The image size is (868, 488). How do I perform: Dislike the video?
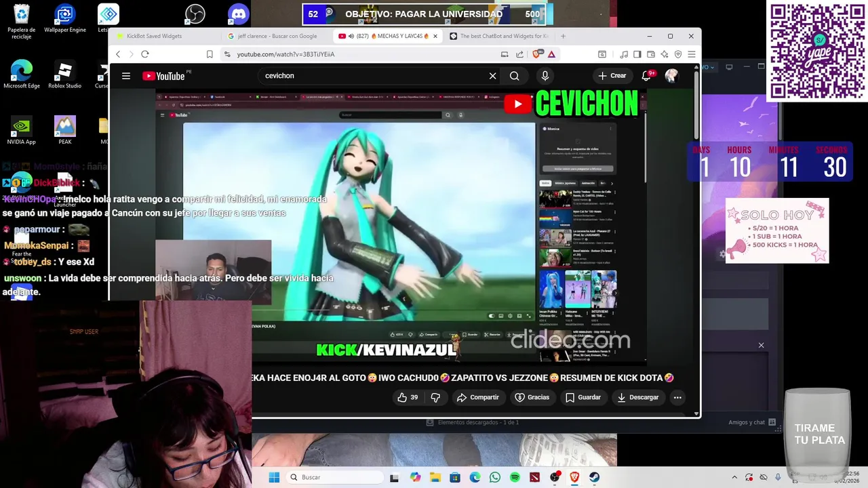(435, 397)
